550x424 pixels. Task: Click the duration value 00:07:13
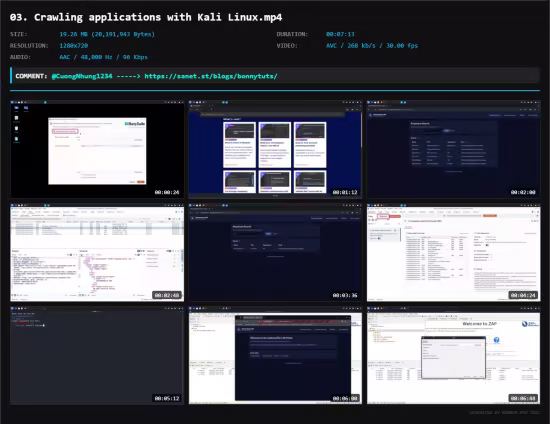tap(340, 34)
